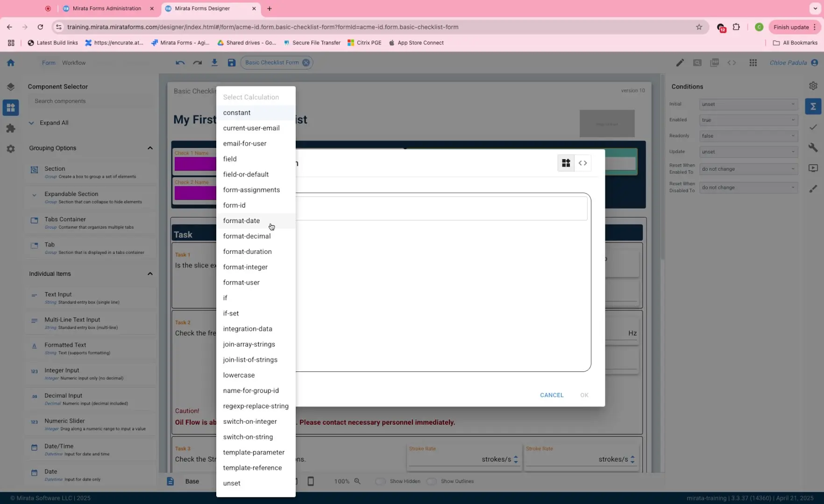
Task: Click the Search components field
Action: 91,101
